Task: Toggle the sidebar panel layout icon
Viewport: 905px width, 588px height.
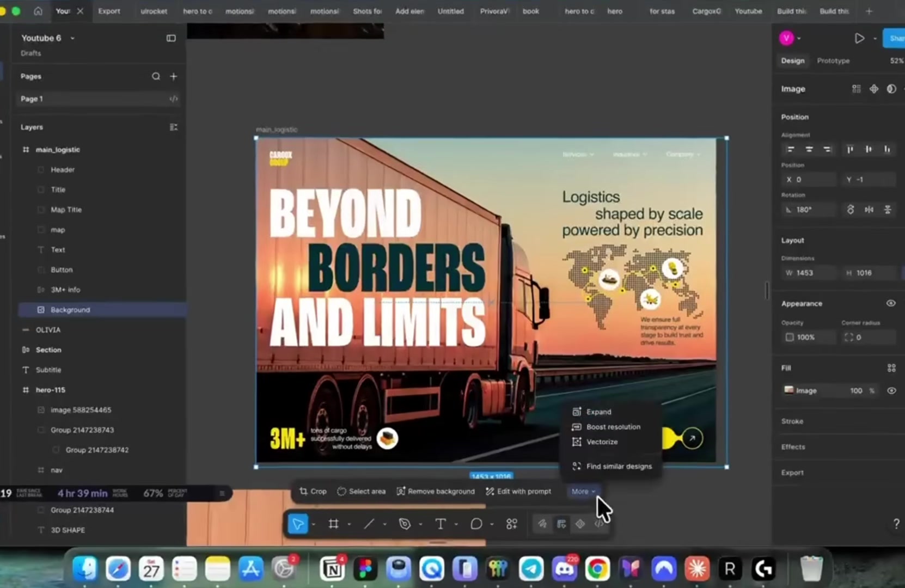Action: 171,38
